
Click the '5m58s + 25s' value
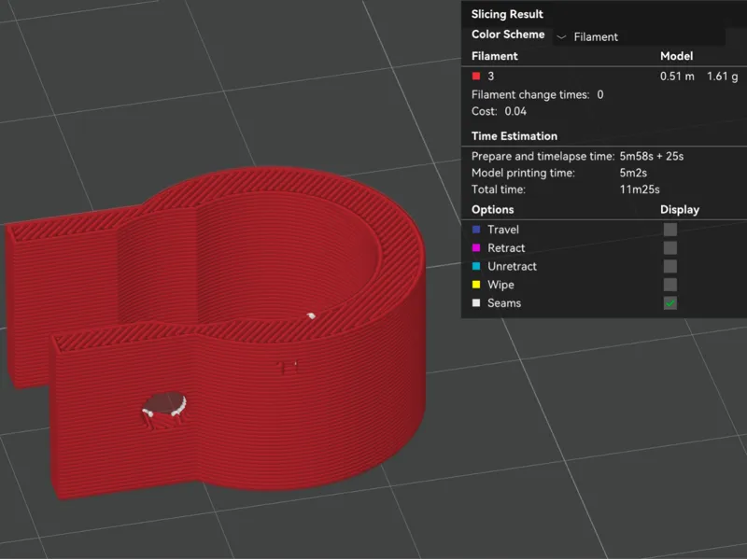tap(651, 156)
